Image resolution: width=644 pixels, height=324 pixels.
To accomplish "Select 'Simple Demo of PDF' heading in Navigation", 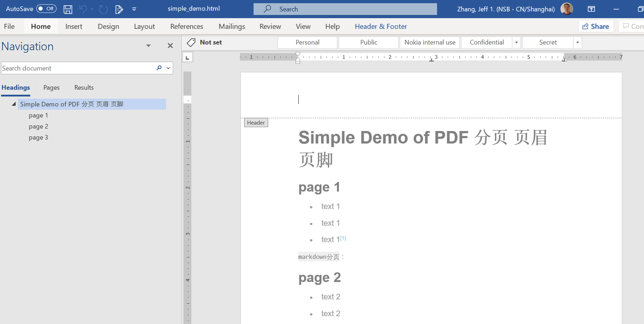I will [92, 104].
